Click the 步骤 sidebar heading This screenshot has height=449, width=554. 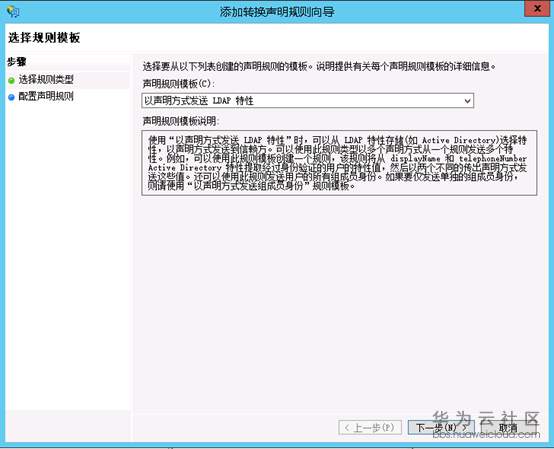[x=17, y=62]
